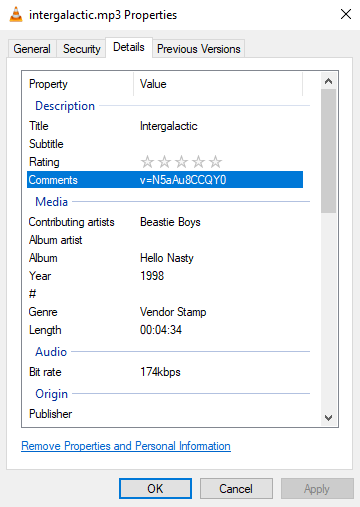This screenshot has height=507, width=360.
Task: Click the empty Subtitle value field
Action: click(221, 144)
